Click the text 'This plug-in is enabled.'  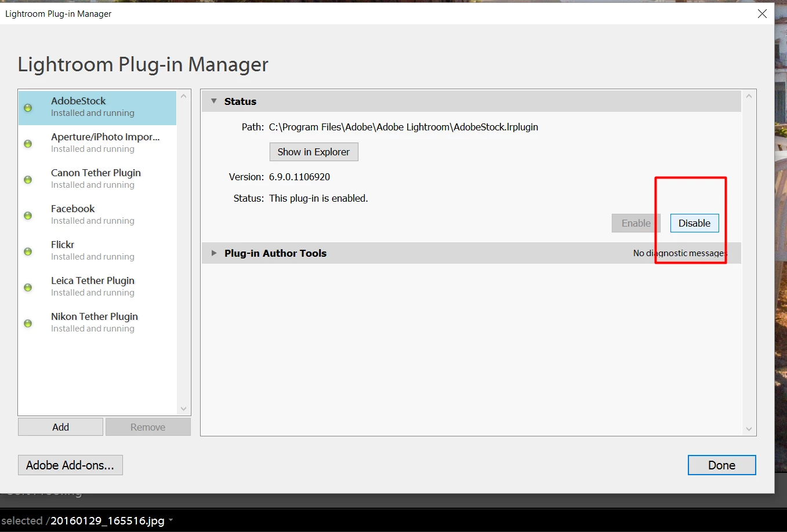(318, 198)
